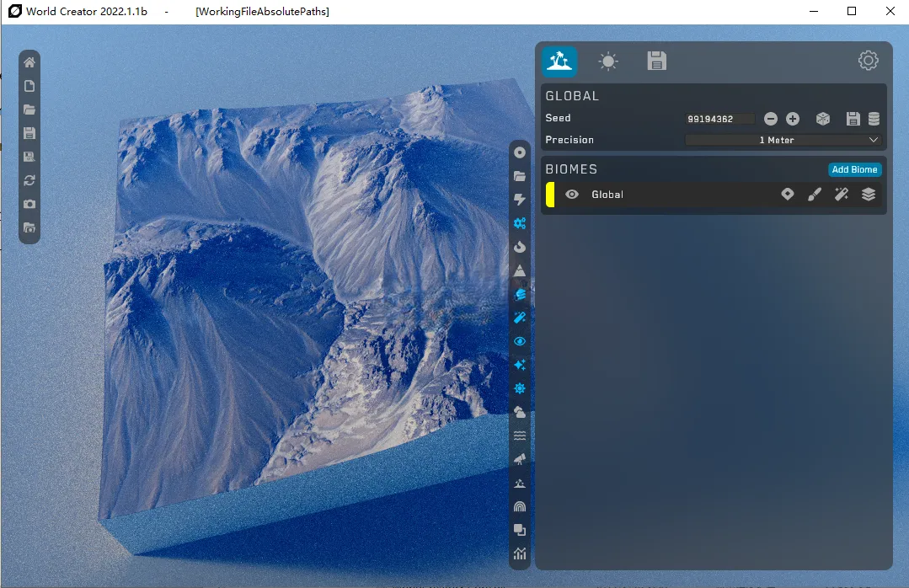Click the diamond marker icon on Global biome

(x=787, y=195)
